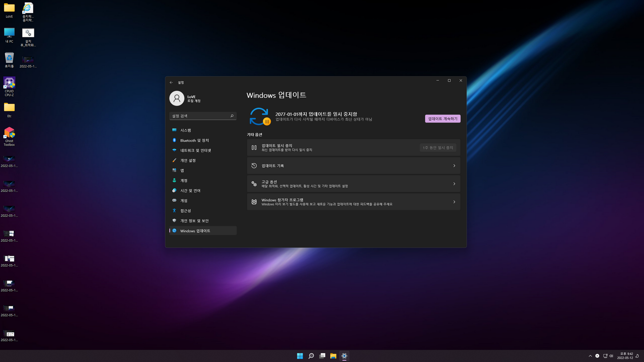The image size is (644, 362).
Task: Expand the 업데이트 기록 chevron
Action: (x=454, y=166)
